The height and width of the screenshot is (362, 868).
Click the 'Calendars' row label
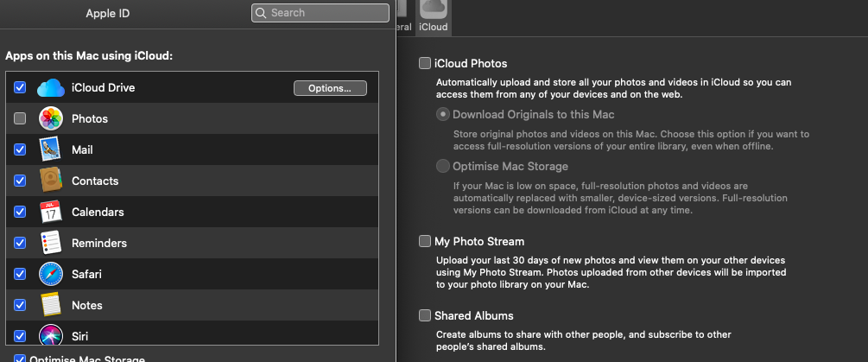pyautogui.click(x=98, y=212)
